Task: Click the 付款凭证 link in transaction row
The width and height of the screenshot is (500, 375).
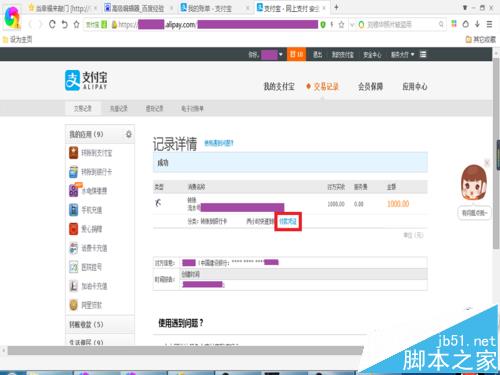Action: point(288,221)
